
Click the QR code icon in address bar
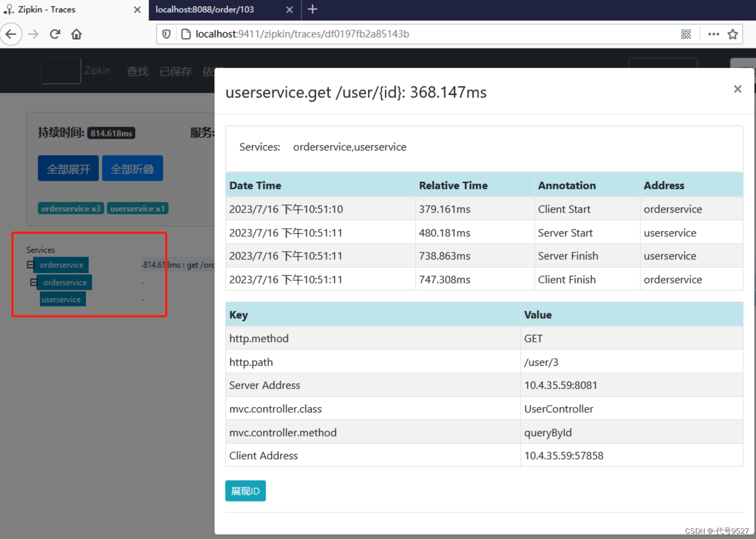click(x=686, y=34)
